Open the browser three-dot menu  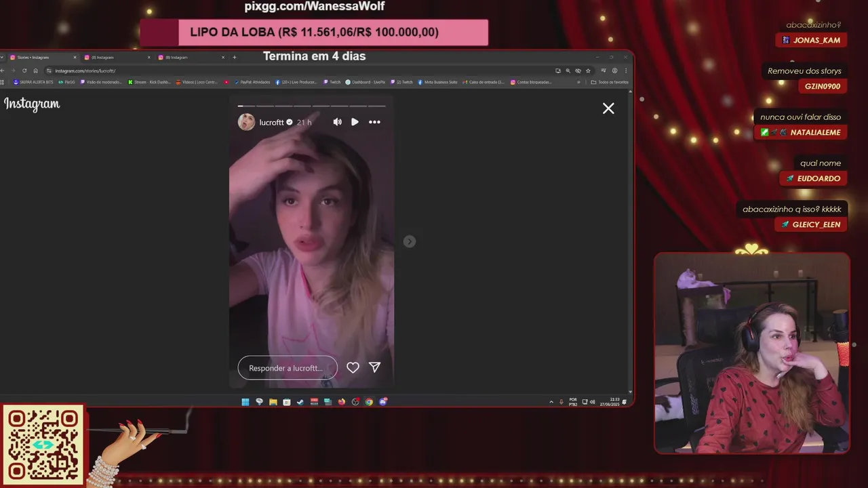626,70
